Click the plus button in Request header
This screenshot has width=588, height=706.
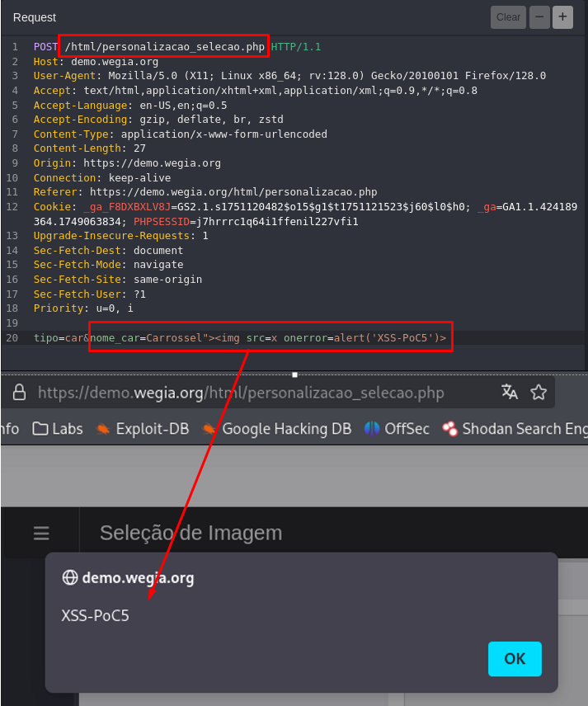point(562,17)
